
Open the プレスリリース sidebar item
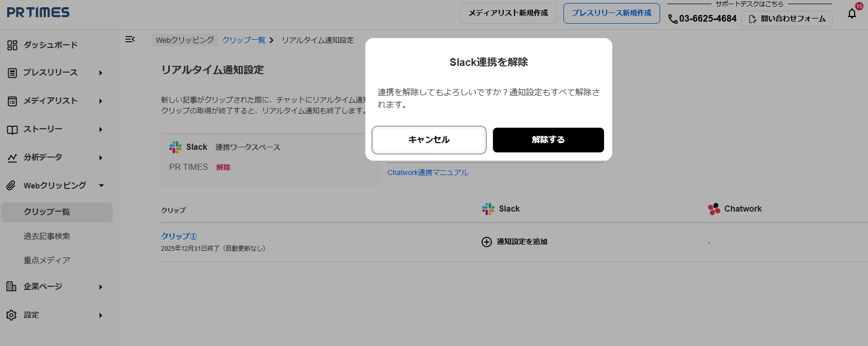pyautogui.click(x=50, y=73)
